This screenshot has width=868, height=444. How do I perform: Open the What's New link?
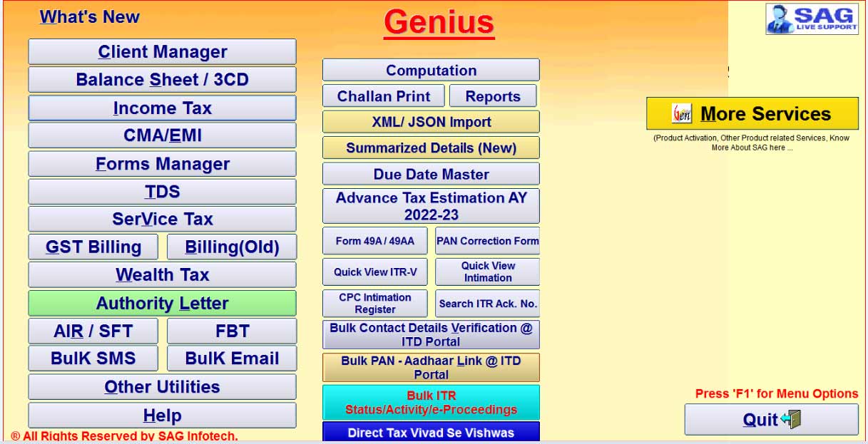tap(89, 17)
